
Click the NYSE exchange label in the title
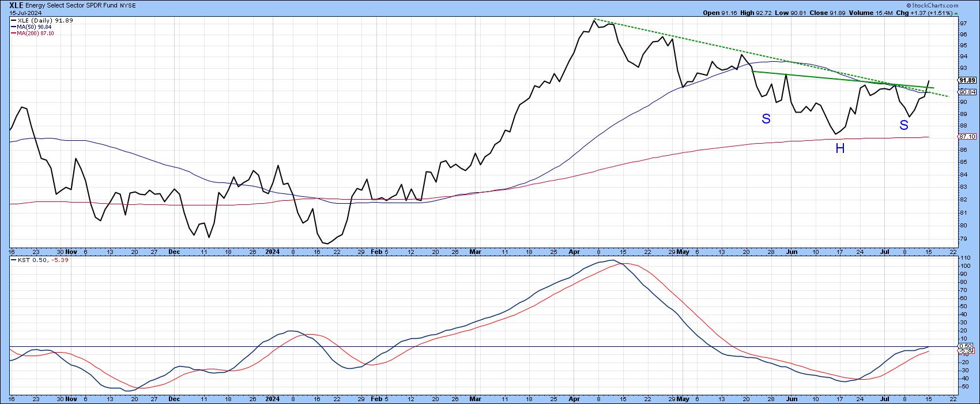click(127, 5)
